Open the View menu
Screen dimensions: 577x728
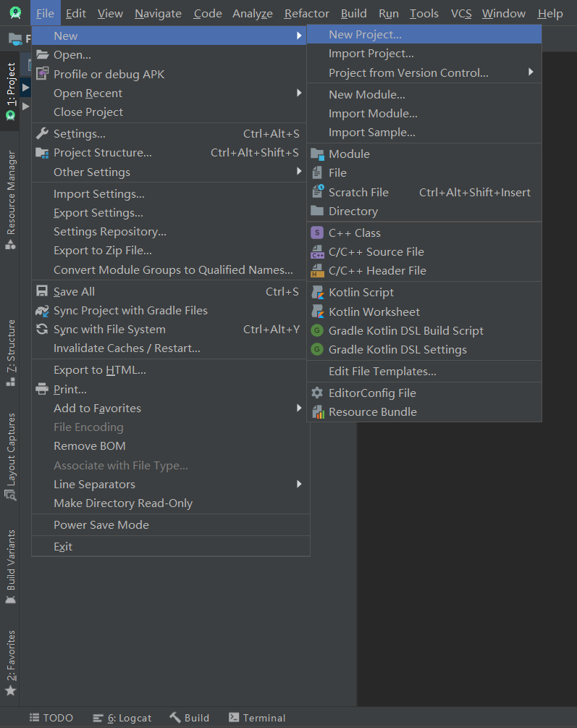110,14
